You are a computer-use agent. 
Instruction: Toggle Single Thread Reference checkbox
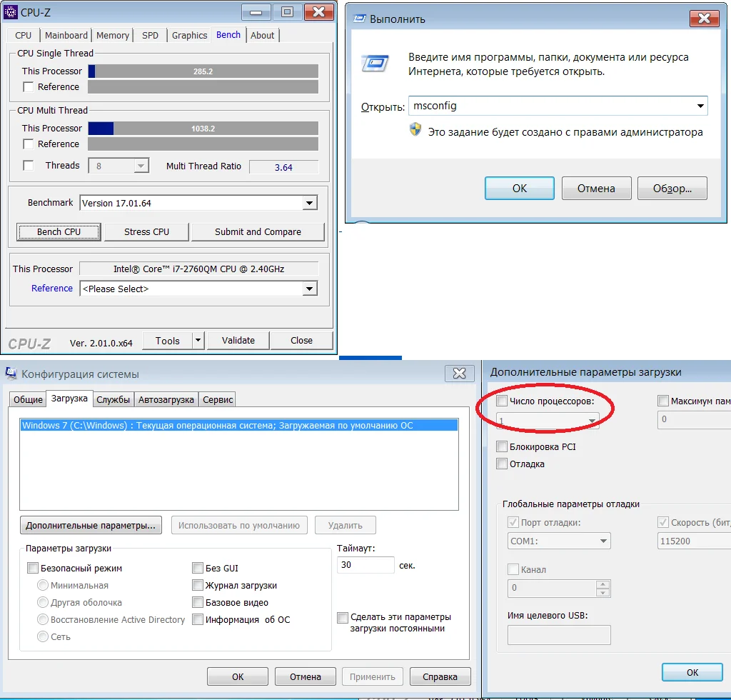point(29,86)
